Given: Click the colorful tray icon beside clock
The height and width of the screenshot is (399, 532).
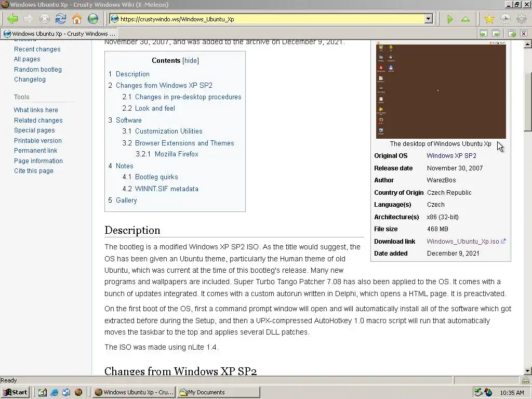Looking at the screenshot, I should pyautogui.click(x=488, y=393).
